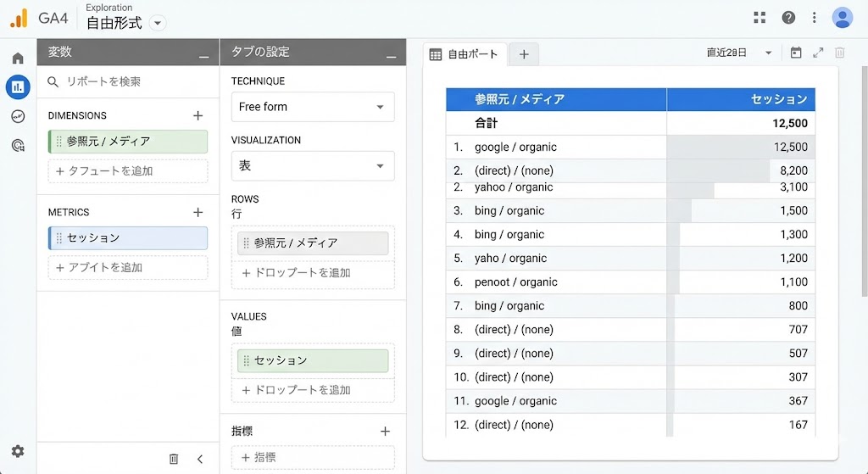Click タフュートを追加 under DIMENSIONS

coord(128,171)
